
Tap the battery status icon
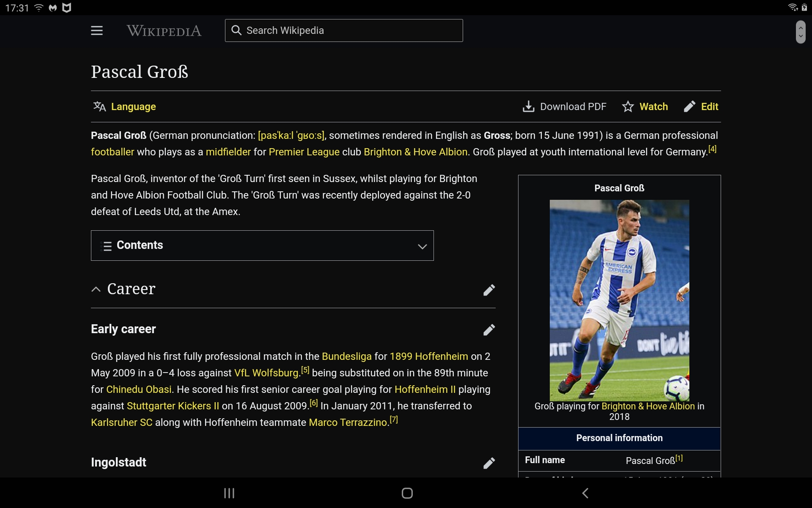[804, 7]
